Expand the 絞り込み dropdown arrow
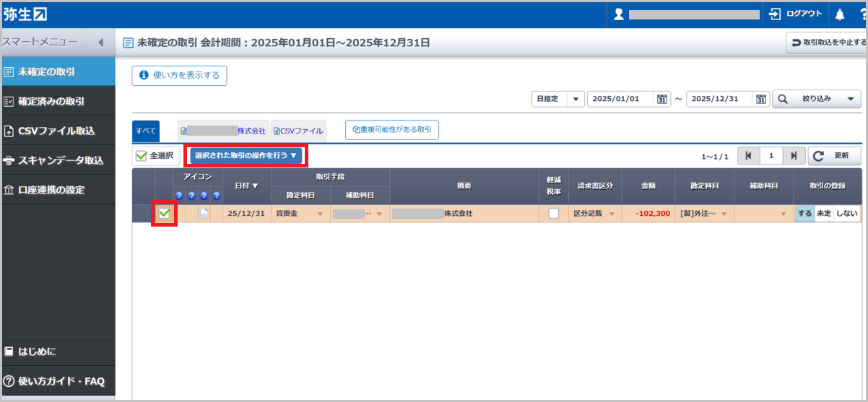Screen dimensions: 868x402 point(851,99)
